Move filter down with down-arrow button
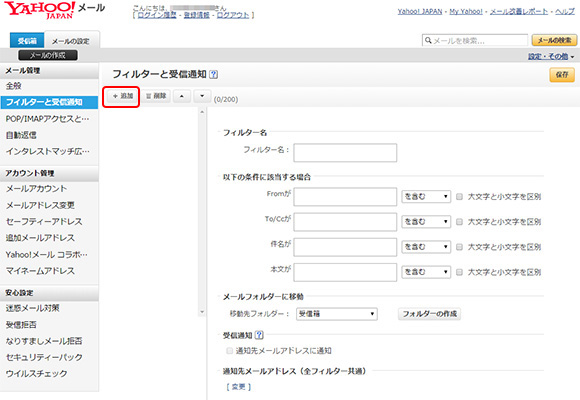The height and width of the screenshot is (400, 580). 202,96
